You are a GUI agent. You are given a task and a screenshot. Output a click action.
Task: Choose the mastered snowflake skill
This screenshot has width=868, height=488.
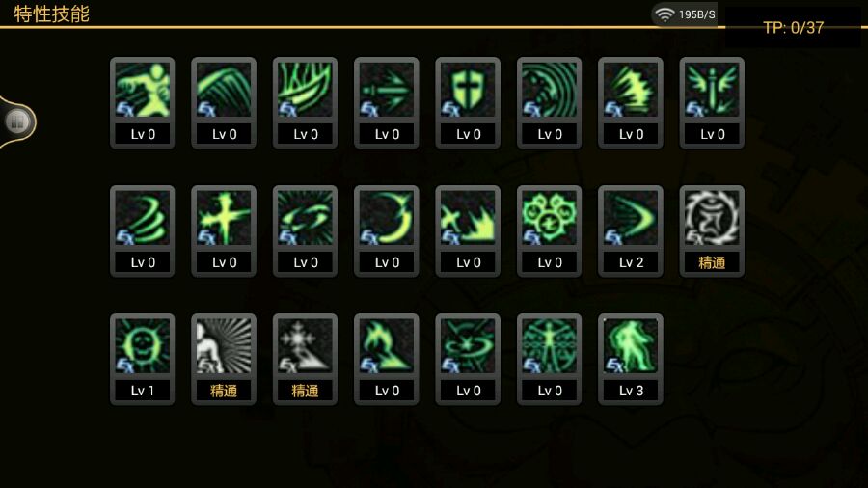pos(305,360)
